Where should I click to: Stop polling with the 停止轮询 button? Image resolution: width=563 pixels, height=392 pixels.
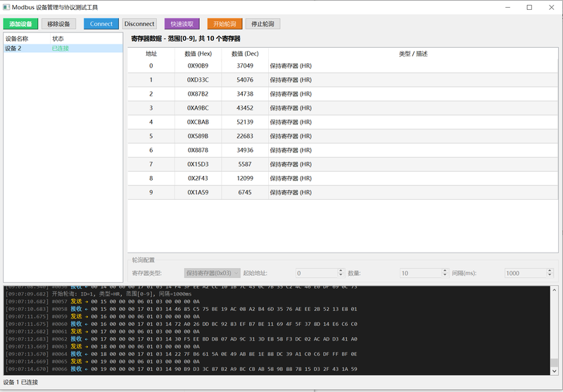point(262,24)
